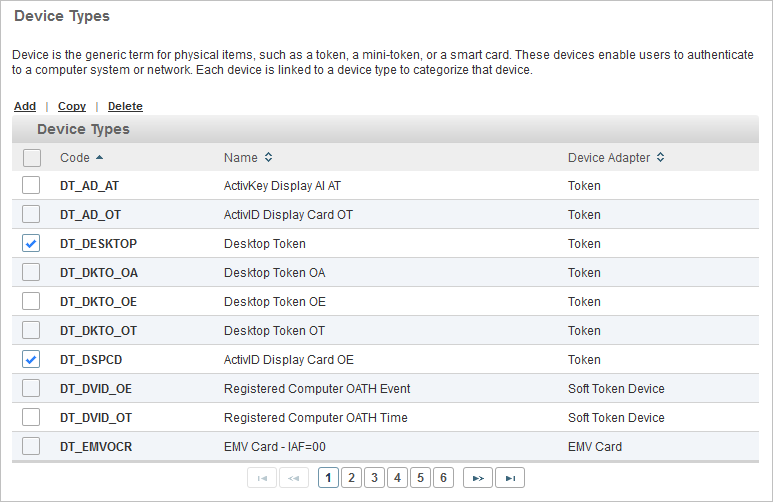
Task: Click the Delete link
Action: 125,106
